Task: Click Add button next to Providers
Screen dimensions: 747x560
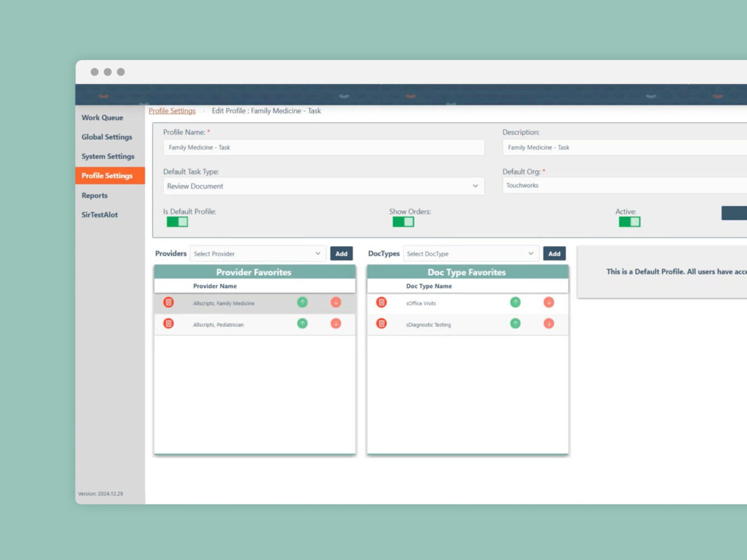Action: (341, 254)
